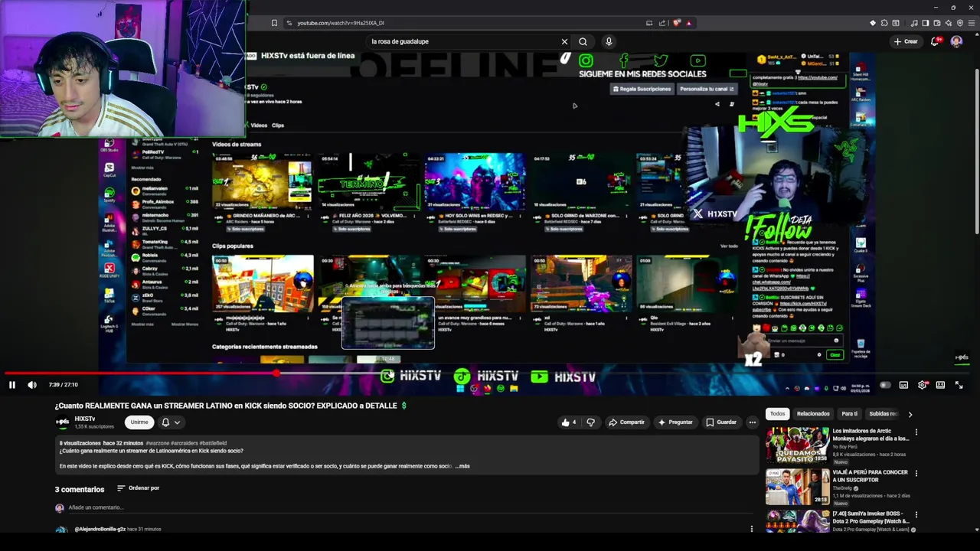Screen dimensions: 980x551
Task: Click the #battlefield hashtag
Action: [x=213, y=443]
